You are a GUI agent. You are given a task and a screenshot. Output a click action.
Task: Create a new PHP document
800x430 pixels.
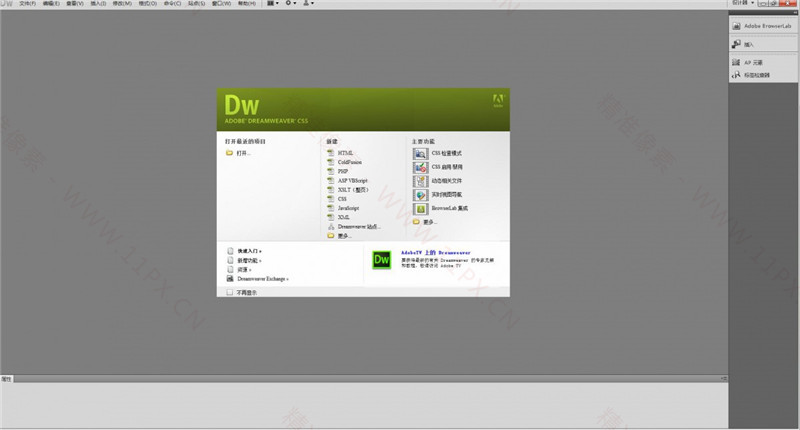tap(338, 171)
